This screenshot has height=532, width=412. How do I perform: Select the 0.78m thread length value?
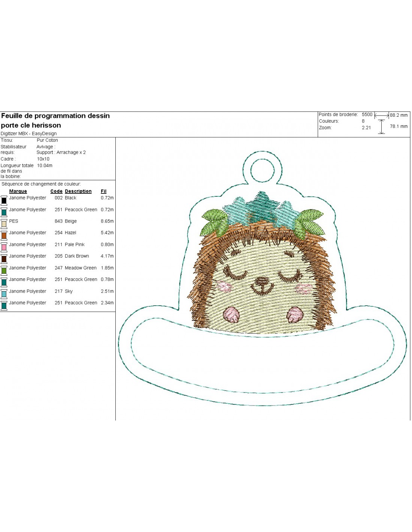click(107, 279)
